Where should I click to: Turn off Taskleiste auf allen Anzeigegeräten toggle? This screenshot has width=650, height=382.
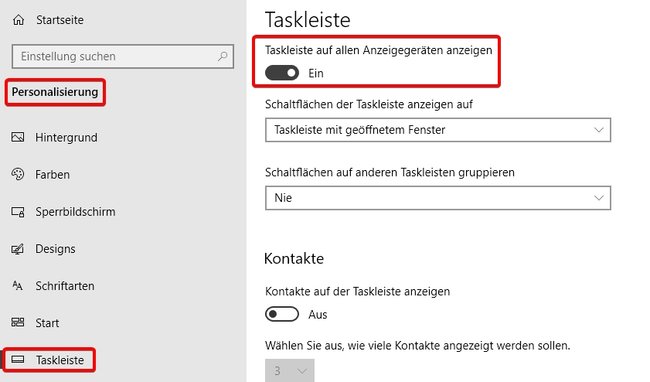[x=282, y=73]
